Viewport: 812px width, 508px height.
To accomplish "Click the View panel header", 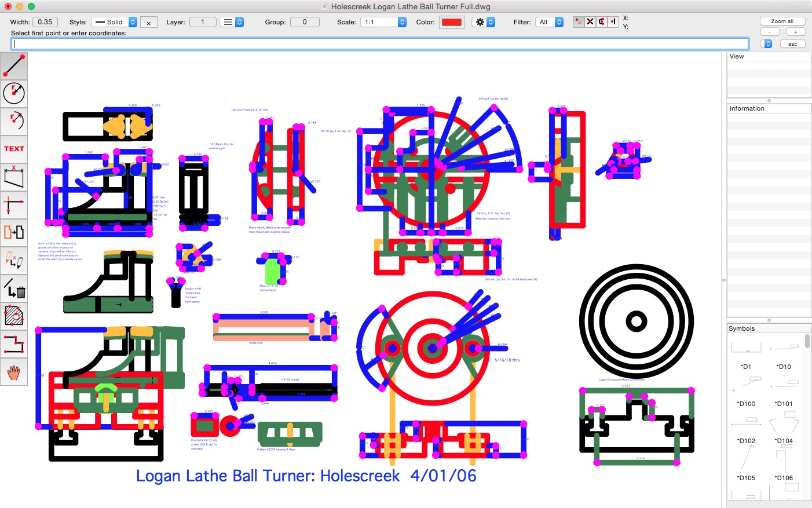I will pyautogui.click(x=769, y=56).
